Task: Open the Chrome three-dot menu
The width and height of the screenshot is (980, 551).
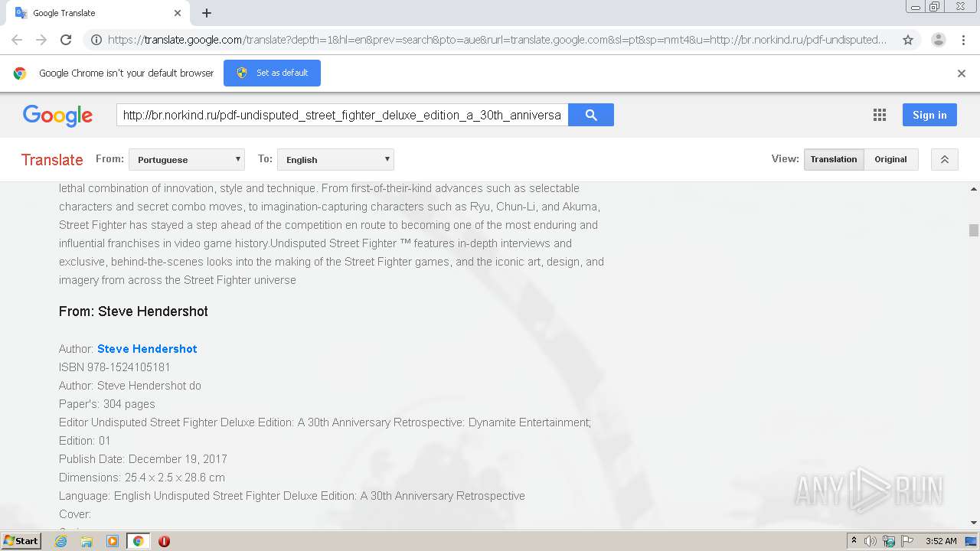Action: point(963,40)
